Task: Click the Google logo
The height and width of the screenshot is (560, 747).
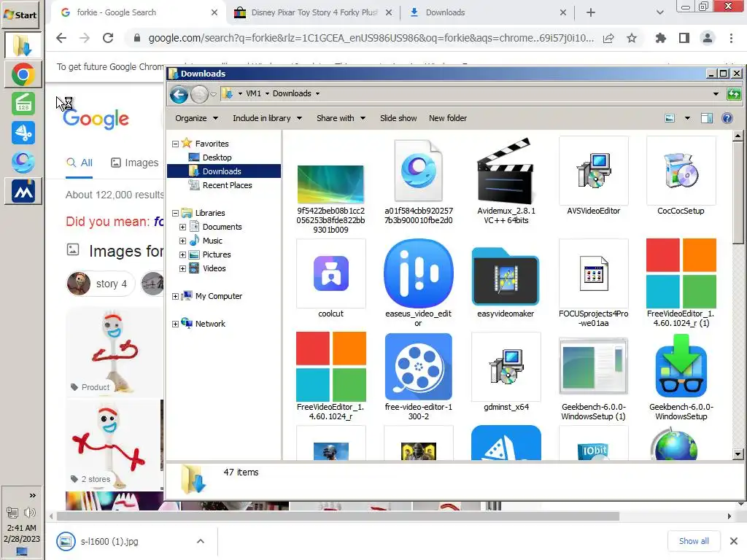Action: point(96,118)
